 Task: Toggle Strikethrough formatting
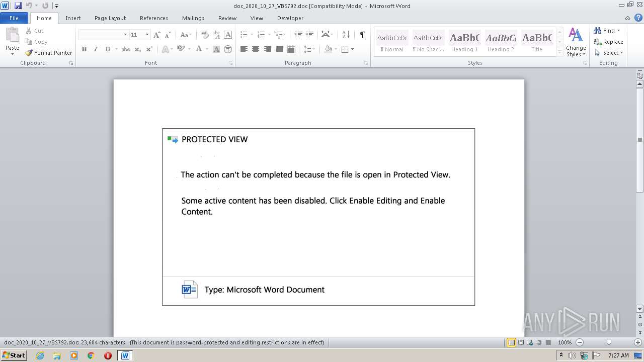(x=126, y=49)
